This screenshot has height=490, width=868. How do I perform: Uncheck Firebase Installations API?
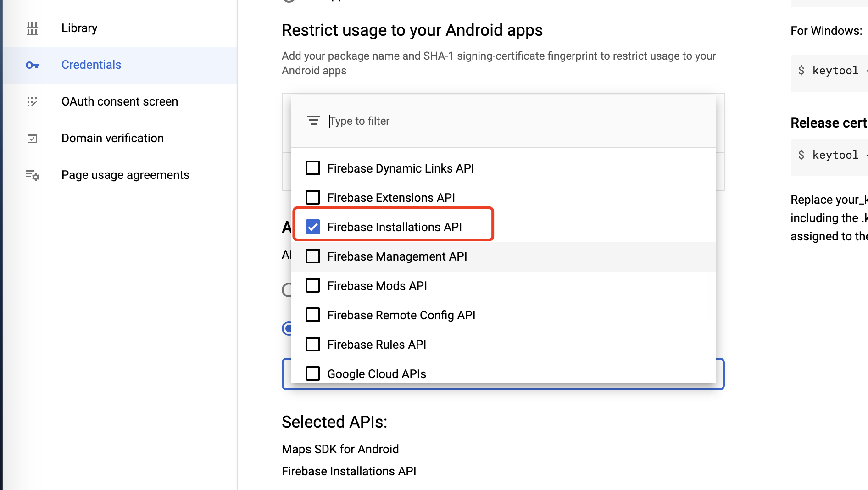tap(313, 227)
